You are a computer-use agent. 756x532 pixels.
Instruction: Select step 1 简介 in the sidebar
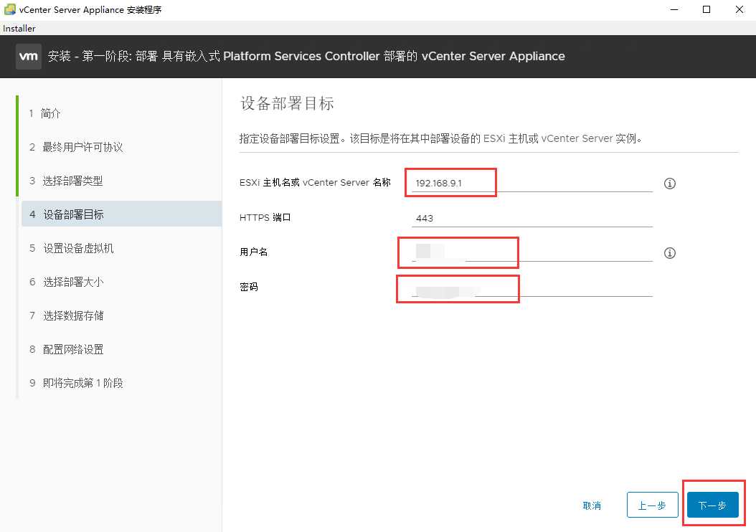point(50,113)
